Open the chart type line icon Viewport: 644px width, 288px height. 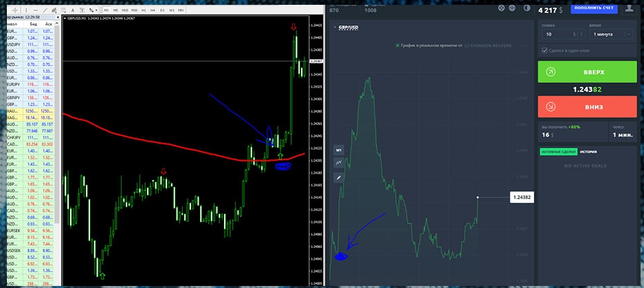click(339, 163)
